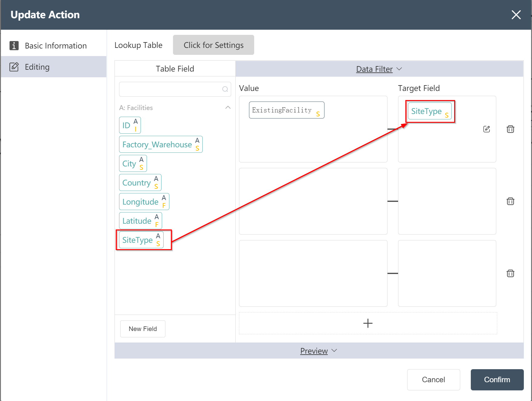The width and height of the screenshot is (532, 401).
Task: Delete the second mapping row
Action: point(510,201)
